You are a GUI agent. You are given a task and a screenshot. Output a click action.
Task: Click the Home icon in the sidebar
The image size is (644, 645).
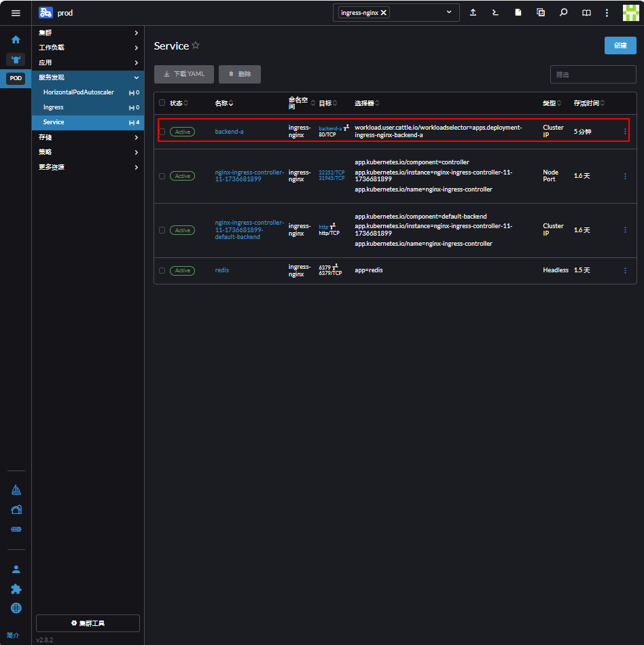pos(16,39)
